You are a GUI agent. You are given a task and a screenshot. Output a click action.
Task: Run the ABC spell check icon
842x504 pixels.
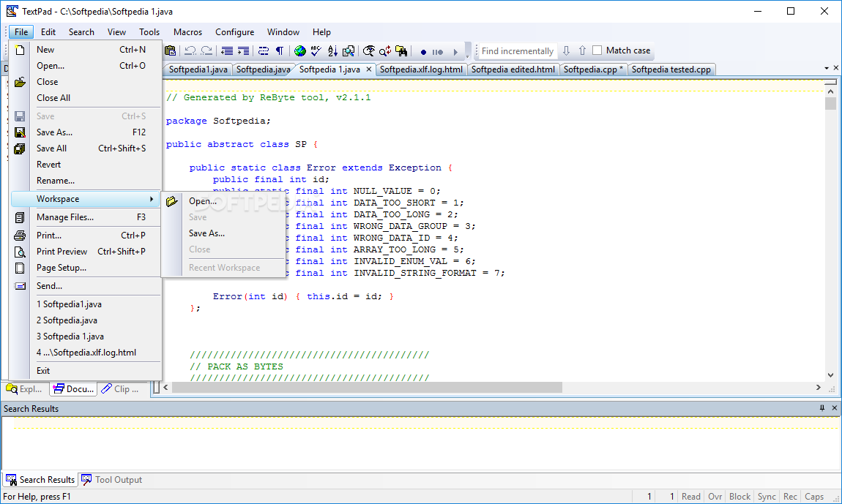click(x=316, y=50)
